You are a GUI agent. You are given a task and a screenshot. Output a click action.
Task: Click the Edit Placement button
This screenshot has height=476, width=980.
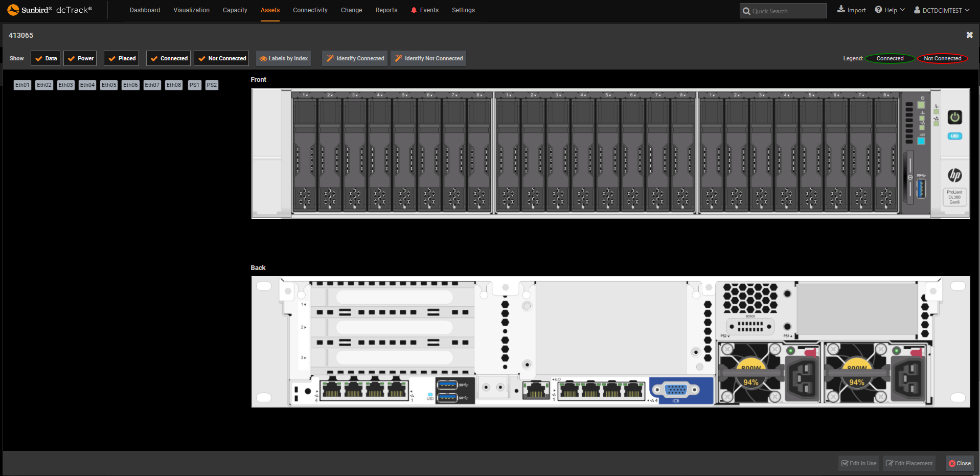pyautogui.click(x=909, y=463)
